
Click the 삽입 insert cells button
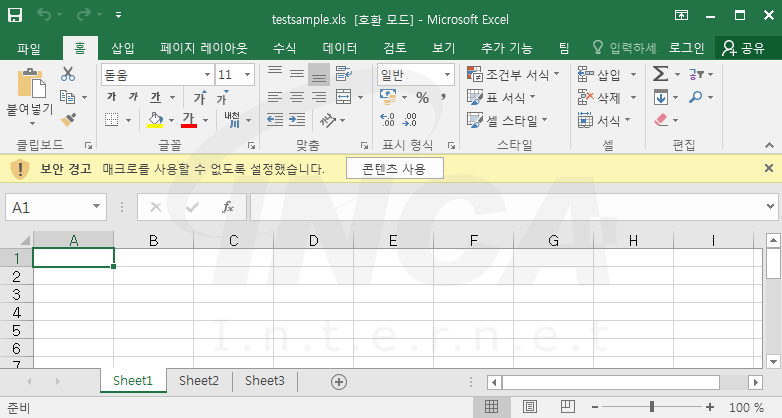(599, 75)
